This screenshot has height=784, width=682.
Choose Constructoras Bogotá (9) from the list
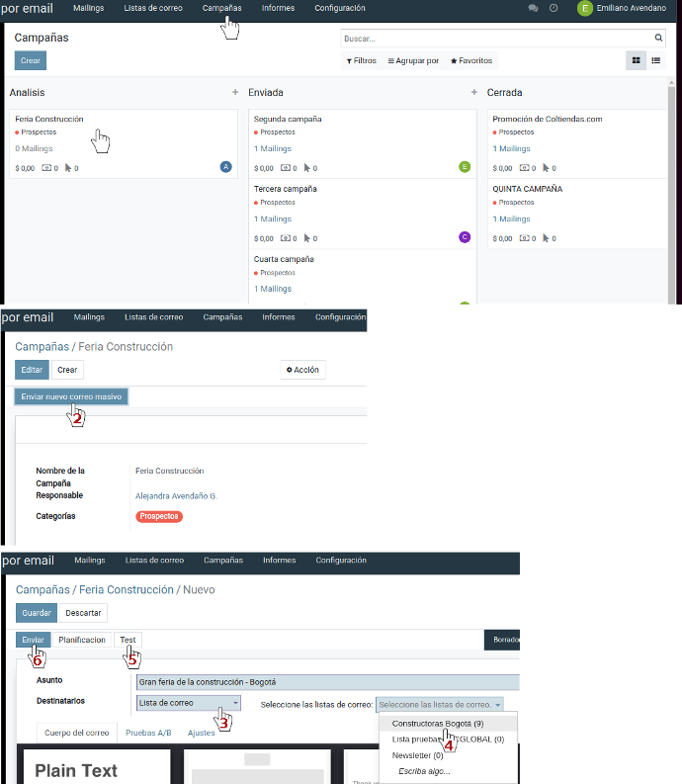(x=437, y=724)
